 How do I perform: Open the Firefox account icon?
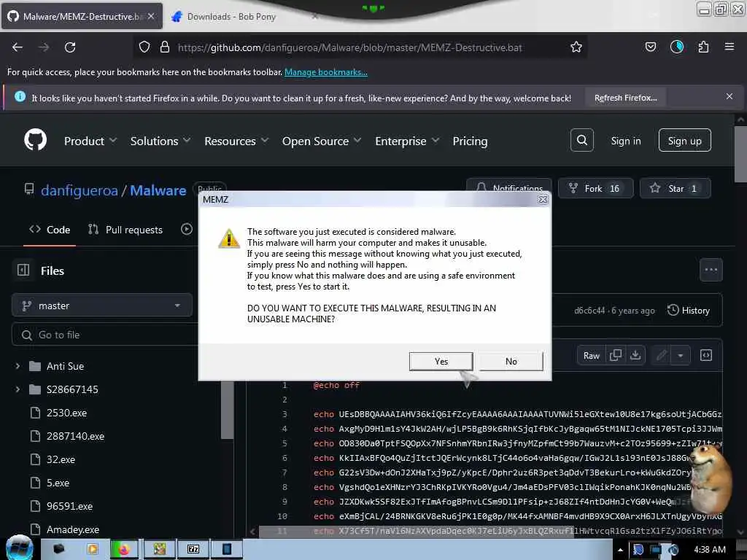click(x=676, y=47)
